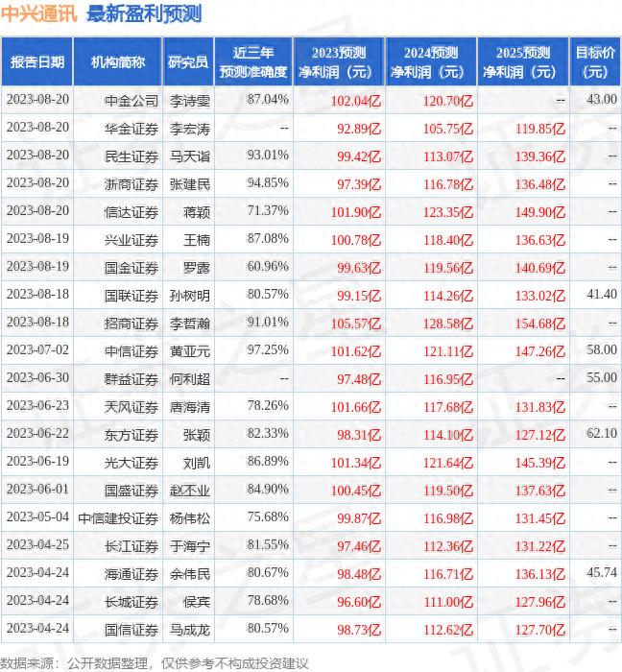Click report date 2023-07-02
Image resolution: width=622 pixels, height=672 pixels.
click(37, 350)
